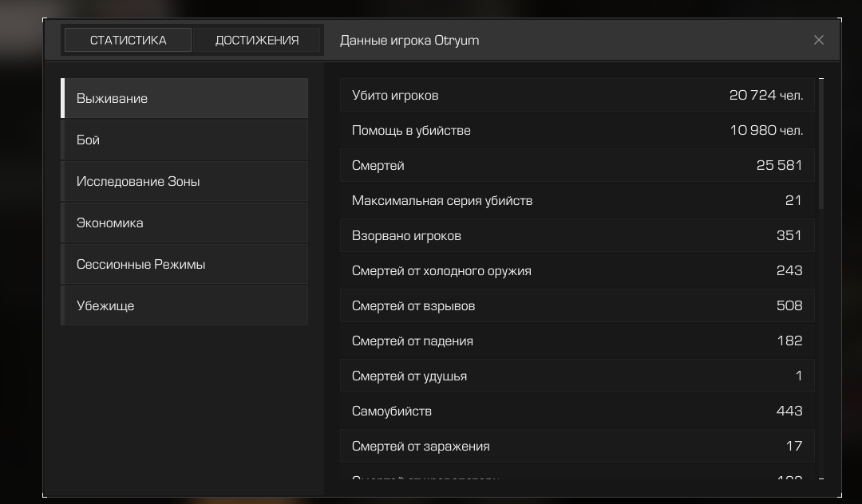Viewport: 862px width, 504px height.
Task: Select the Смертей stat label
Action: coord(378,165)
